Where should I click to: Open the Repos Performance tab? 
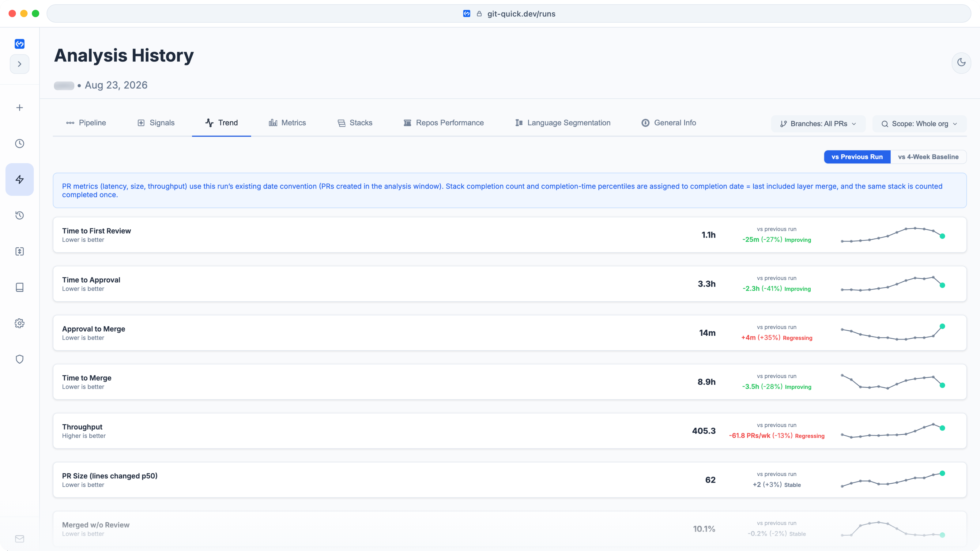[x=443, y=123]
